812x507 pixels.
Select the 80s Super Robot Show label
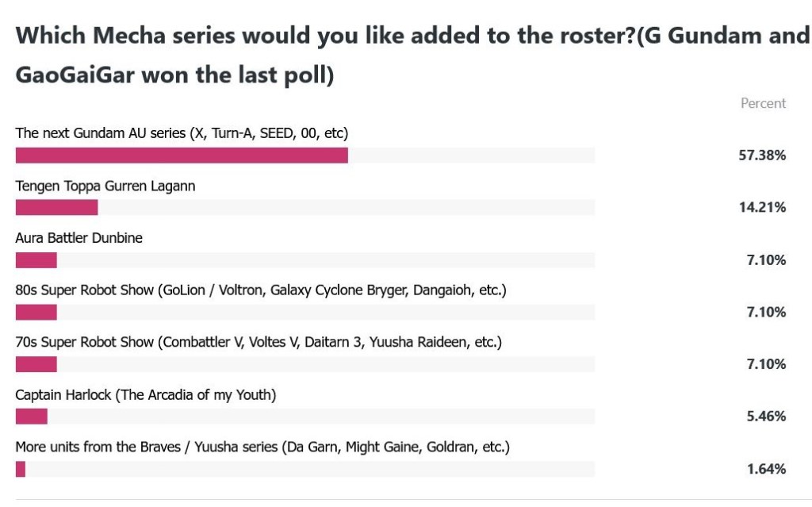pos(261,290)
